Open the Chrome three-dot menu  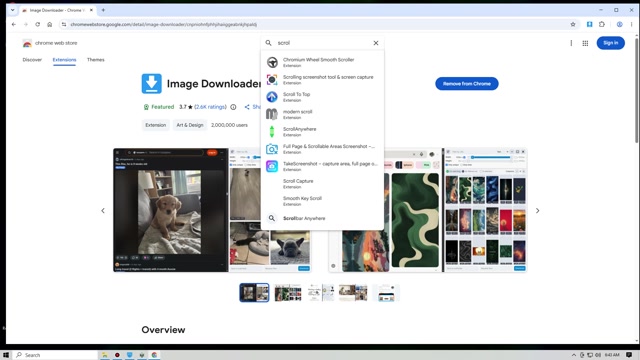pyautogui.click(x=631, y=24)
